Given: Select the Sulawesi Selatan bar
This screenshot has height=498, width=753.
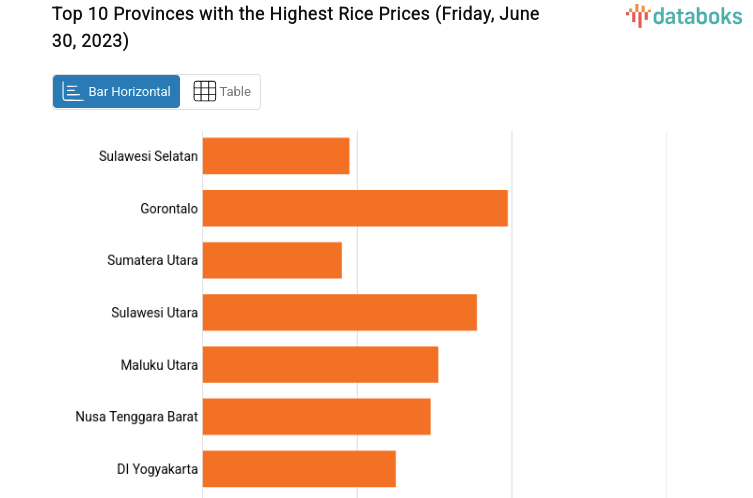Looking at the screenshot, I should [x=276, y=156].
